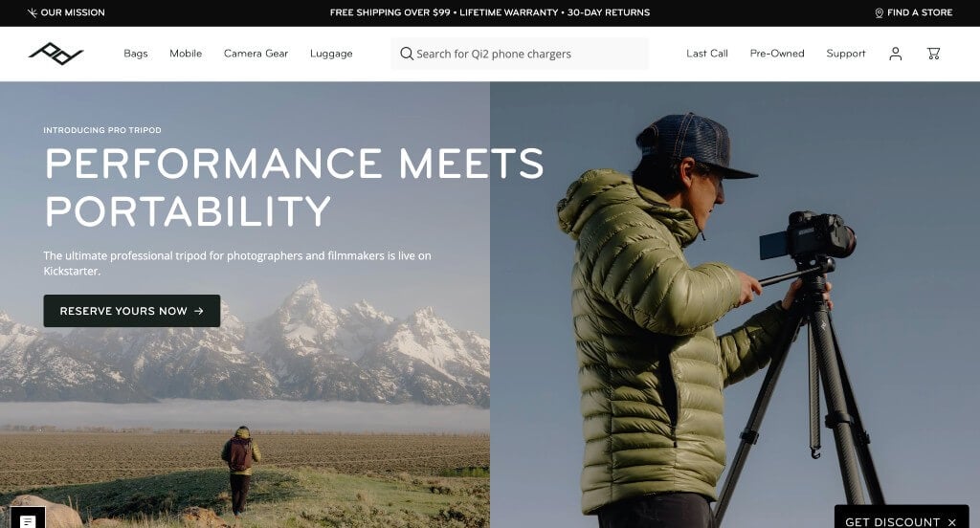980x528 pixels.
Task: Click the search magnifier icon
Action: (407, 54)
